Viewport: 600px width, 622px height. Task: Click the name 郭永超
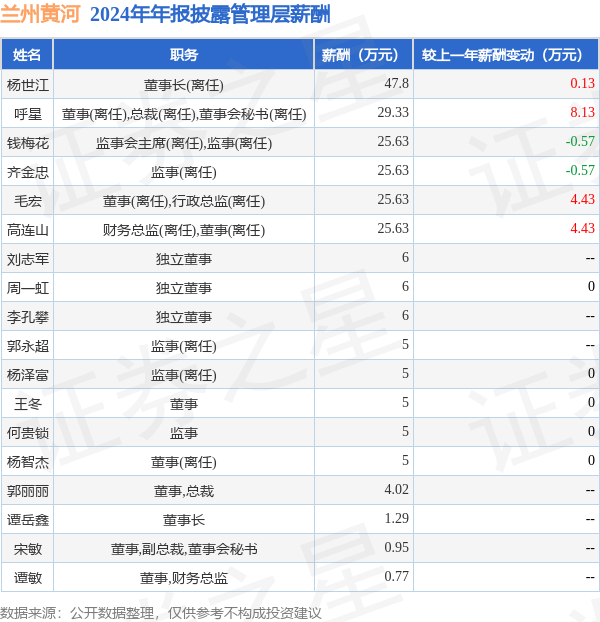28,346
